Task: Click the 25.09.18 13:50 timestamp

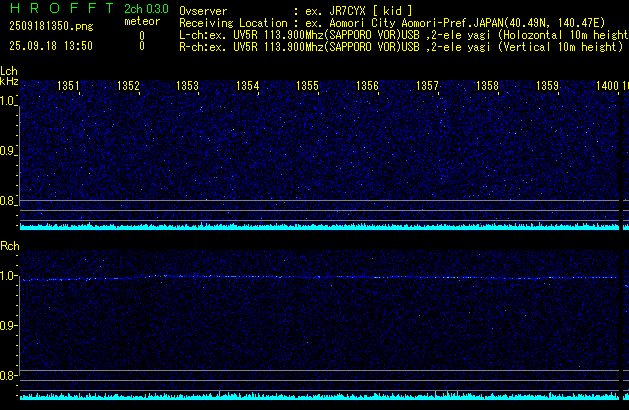Action: tap(50, 46)
